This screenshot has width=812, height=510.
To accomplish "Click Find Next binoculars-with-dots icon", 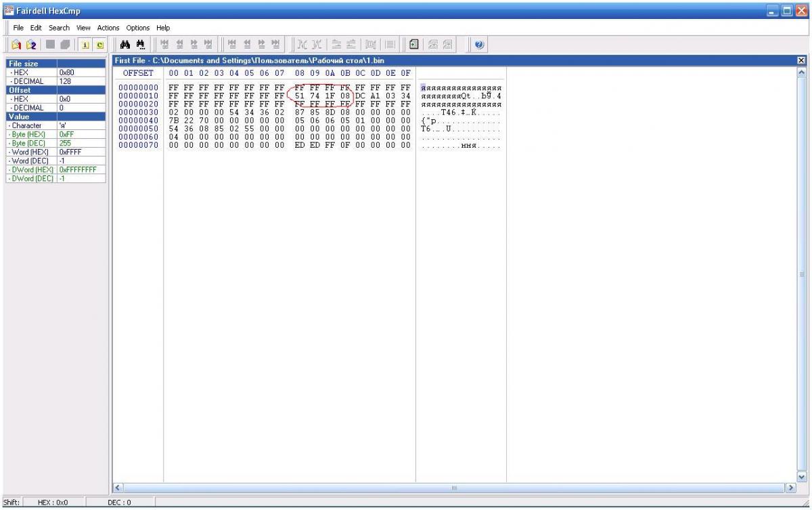I will click(141, 45).
